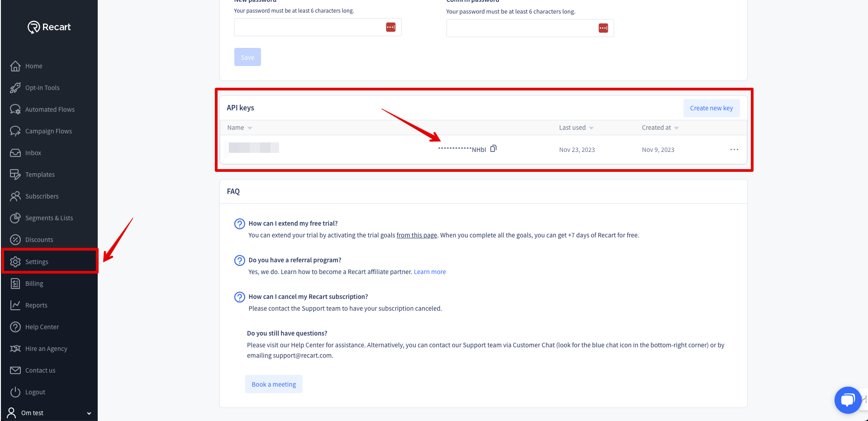Open the Home icon in sidebar
The width and height of the screenshot is (868, 421).
coord(15,66)
